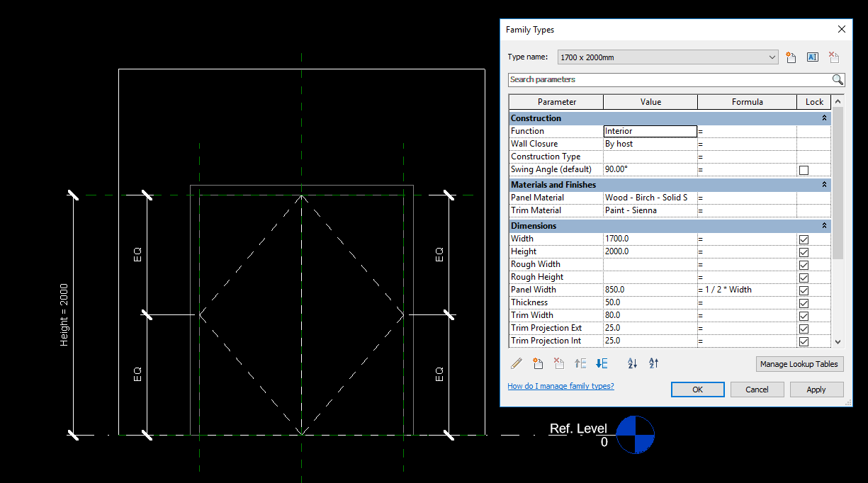Sort parameters in ascending order
The height and width of the screenshot is (483, 868).
coord(631,363)
